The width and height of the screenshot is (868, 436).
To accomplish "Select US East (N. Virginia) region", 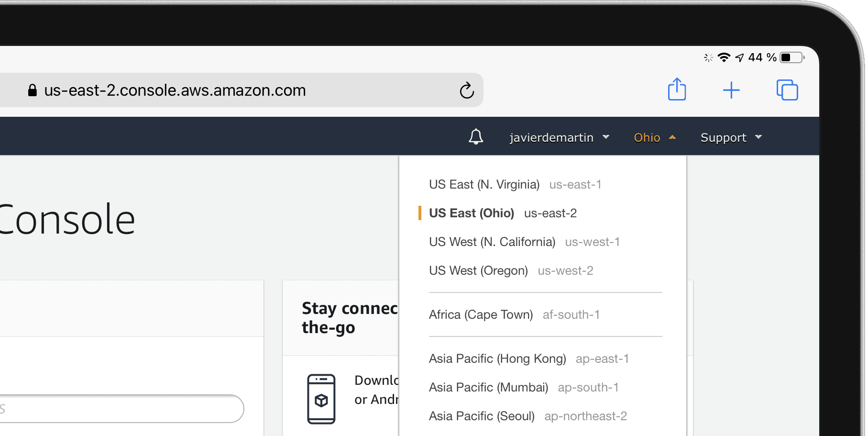I will click(x=515, y=184).
